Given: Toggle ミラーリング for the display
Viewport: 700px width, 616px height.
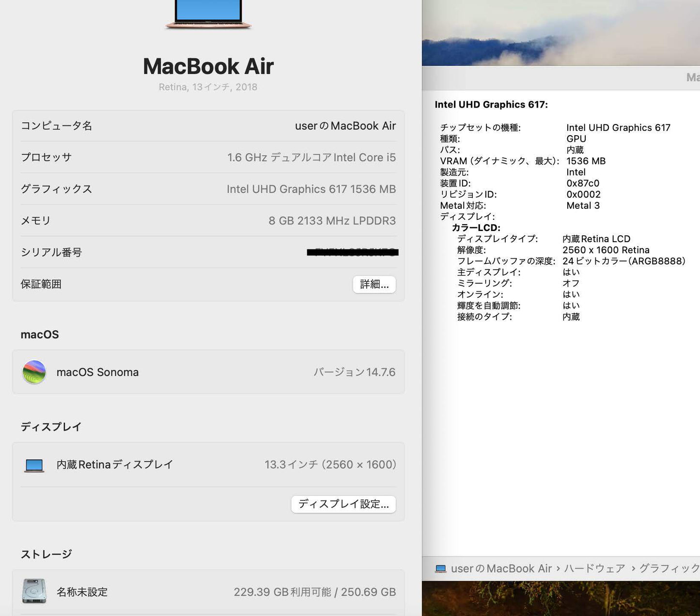Looking at the screenshot, I should coord(484,283).
